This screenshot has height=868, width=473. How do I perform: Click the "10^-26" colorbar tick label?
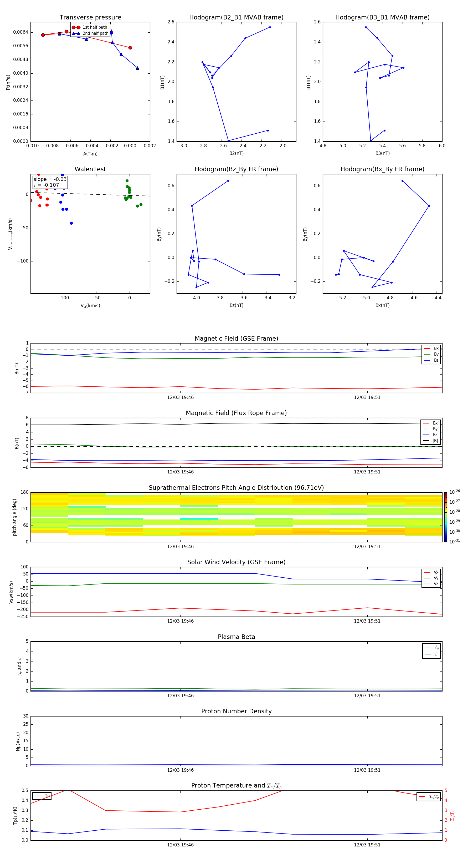point(455,492)
